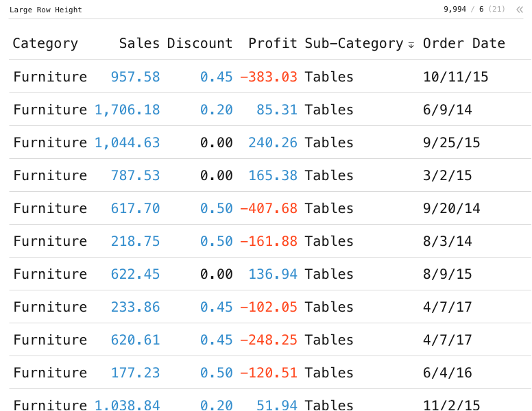The height and width of the screenshot is (411, 532).
Task: Select Order Date 4/7/17 in 620.61 row
Action: click(x=447, y=340)
